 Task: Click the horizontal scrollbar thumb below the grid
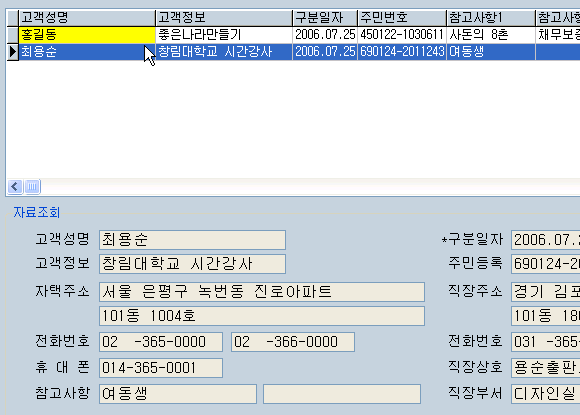pos(33,186)
